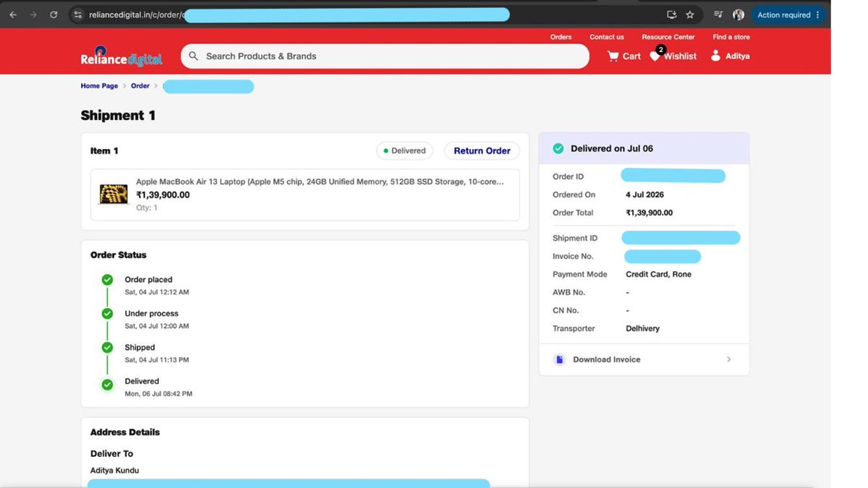
Task: Open the MacBook Air product thumbnail
Action: coord(114,194)
